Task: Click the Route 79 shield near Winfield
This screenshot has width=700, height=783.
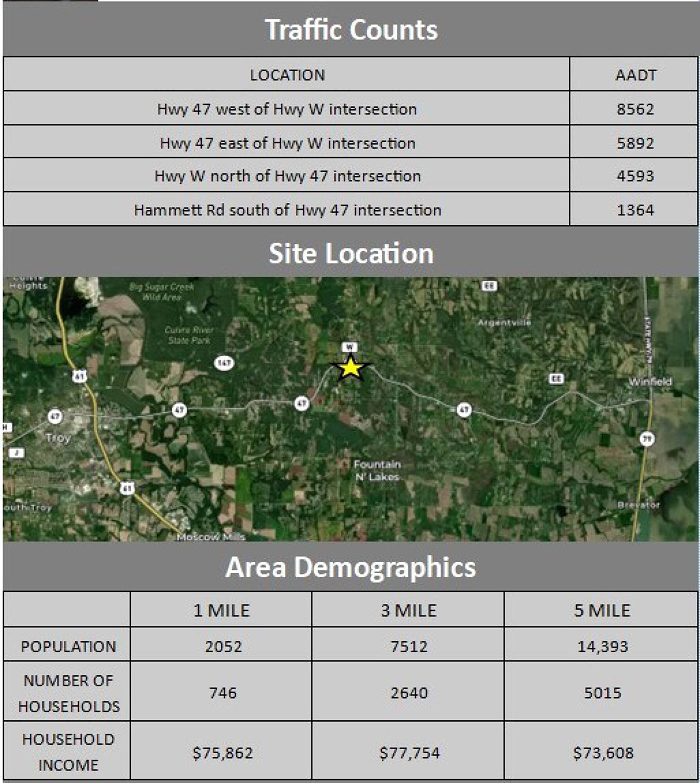Action: click(647, 439)
